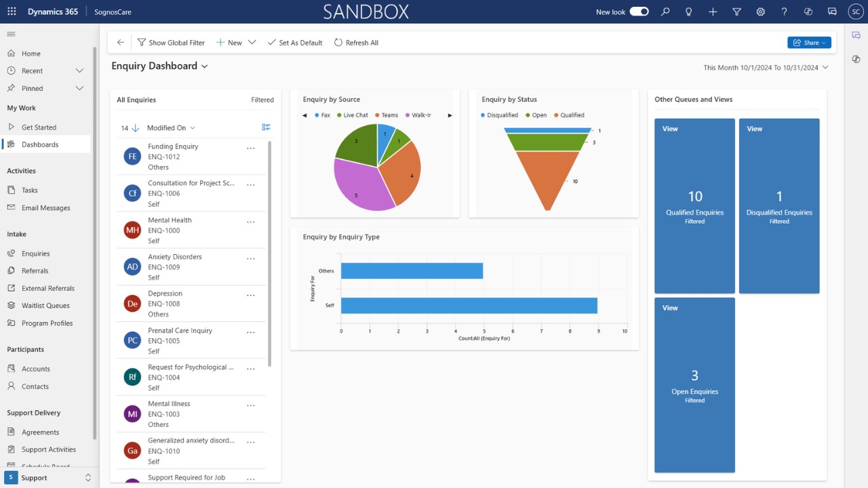Open Consultation for Project enquiry ENQ-1006

click(x=191, y=193)
